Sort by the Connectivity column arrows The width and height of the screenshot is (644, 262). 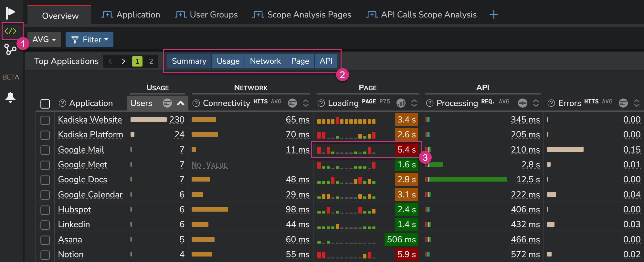tap(306, 103)
